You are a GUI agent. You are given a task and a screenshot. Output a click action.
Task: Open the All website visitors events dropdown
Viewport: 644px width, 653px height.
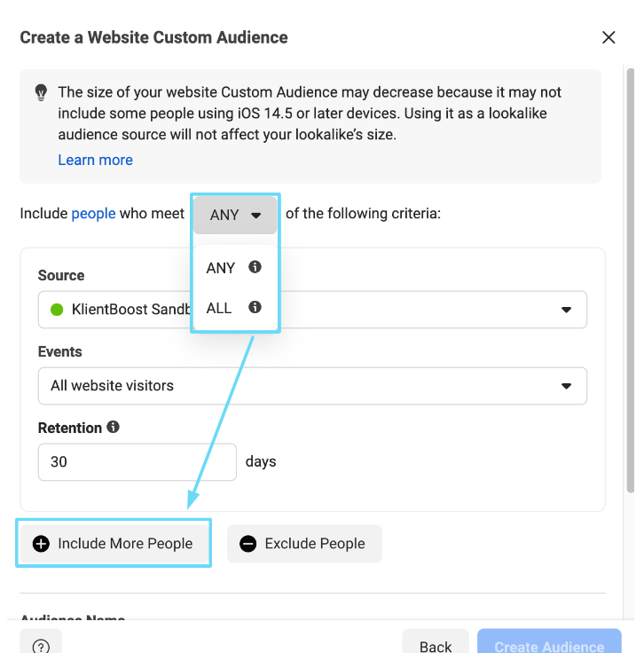(x=312, y=386)
